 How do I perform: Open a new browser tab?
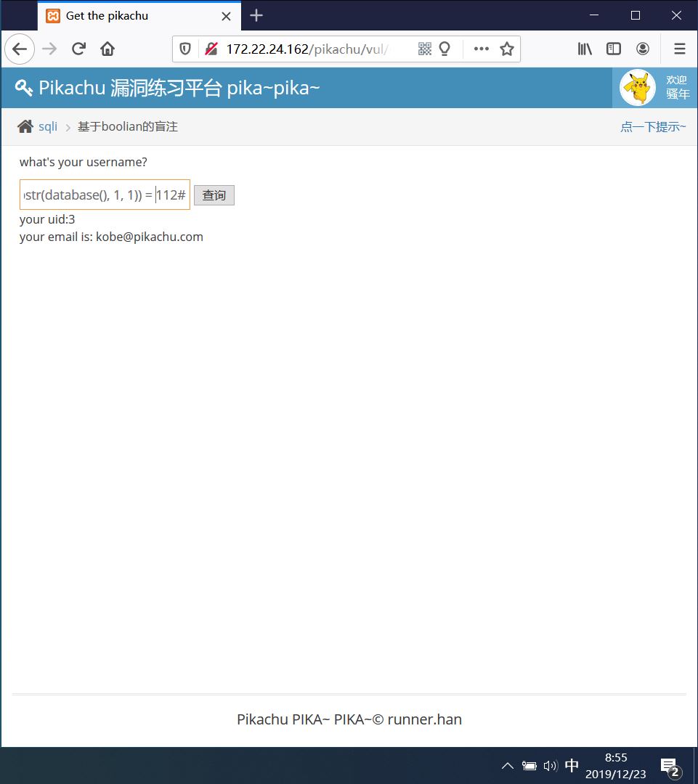(x=256, y=15)
